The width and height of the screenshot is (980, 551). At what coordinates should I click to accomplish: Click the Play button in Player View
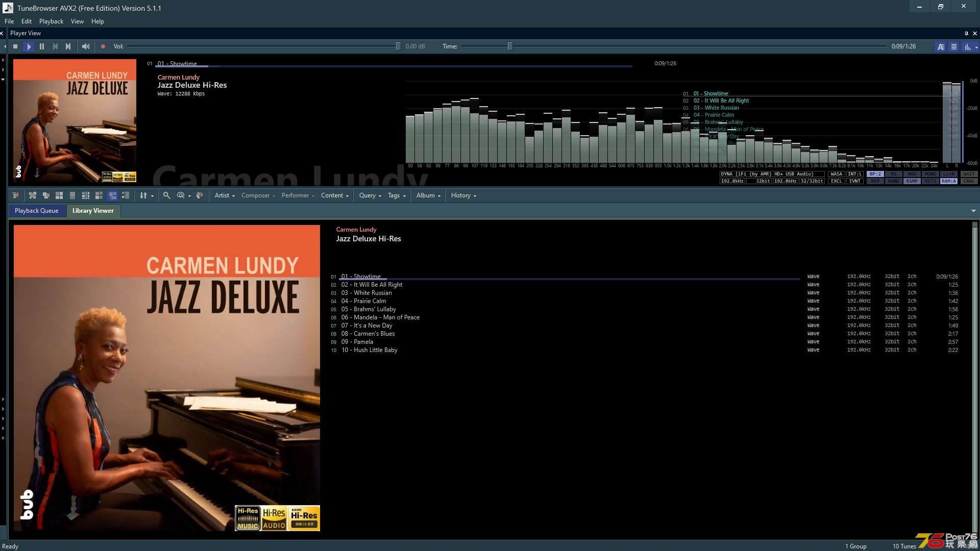point(29,46)
